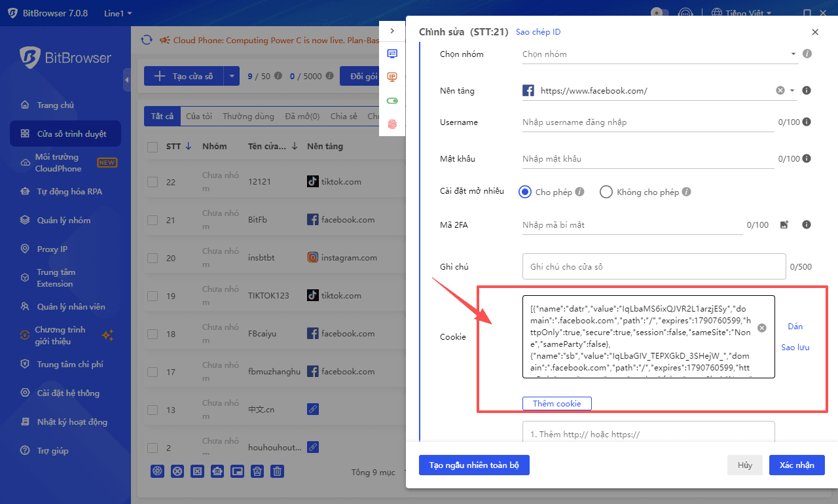Open the Line1 dropdown in title bar
This screenshot has height=504, width=838.
[118, 13]
